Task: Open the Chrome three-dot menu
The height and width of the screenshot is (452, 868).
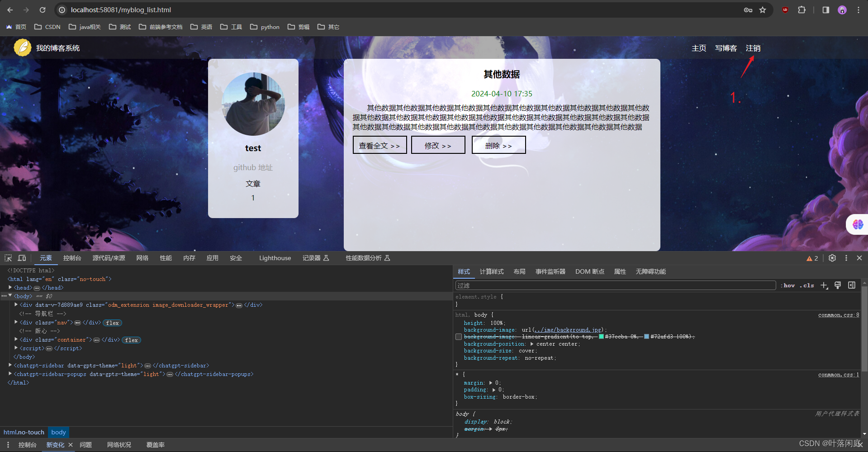Action: click(859, 10)
